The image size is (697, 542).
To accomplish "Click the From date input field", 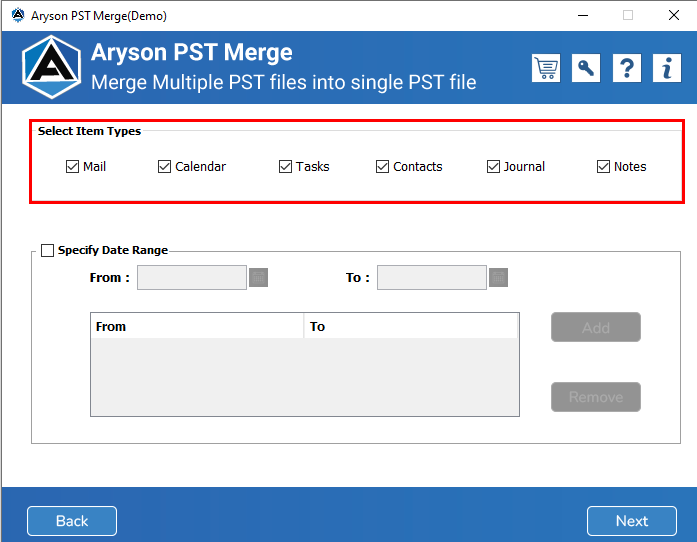I will click(x=192, y=278).
